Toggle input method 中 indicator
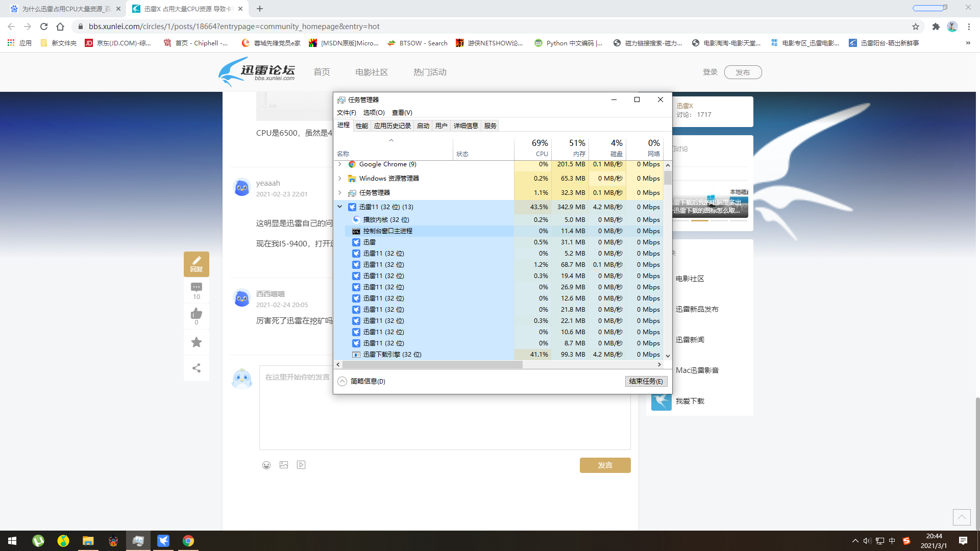The image size is (980, 551). coord(892,541)
